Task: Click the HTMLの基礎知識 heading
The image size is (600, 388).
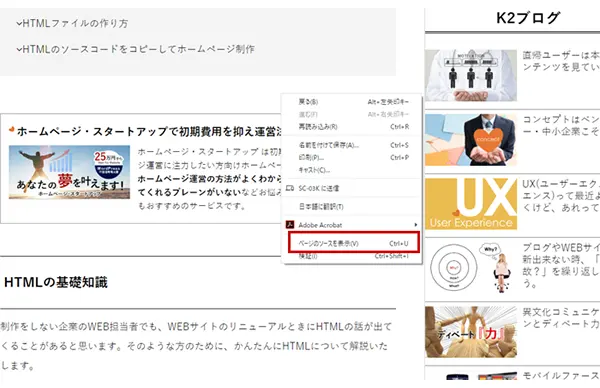Action: coord(56,282)
